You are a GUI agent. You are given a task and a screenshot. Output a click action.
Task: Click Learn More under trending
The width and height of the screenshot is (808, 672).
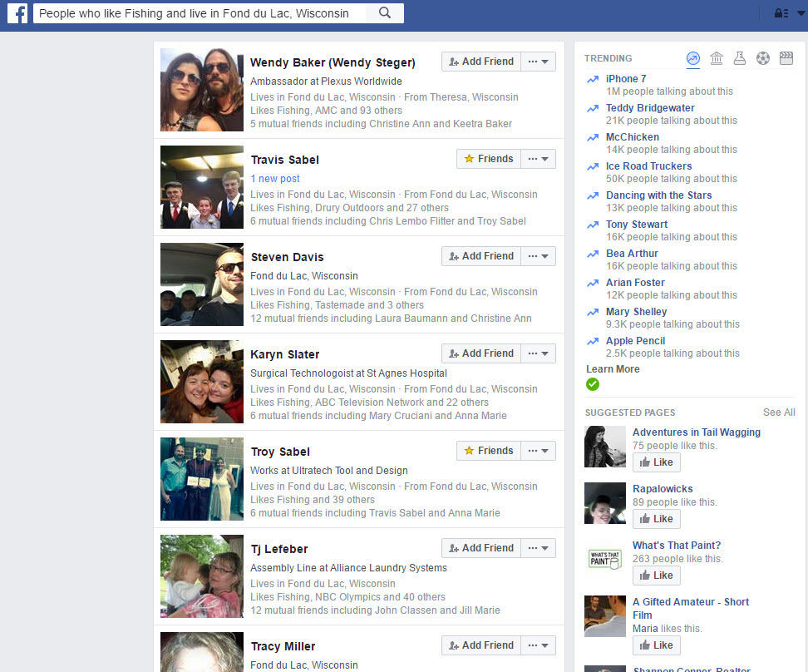click(613, 369)
